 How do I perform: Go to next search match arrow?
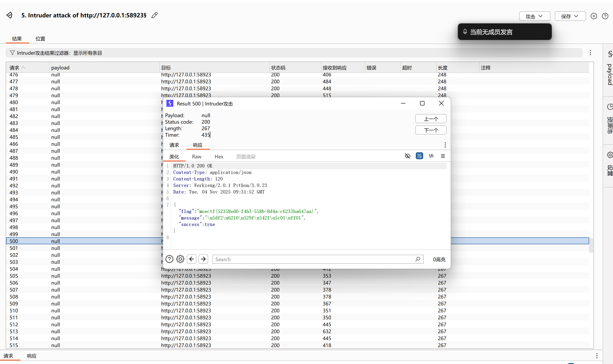pyautogui.click(x=203, y=259)
